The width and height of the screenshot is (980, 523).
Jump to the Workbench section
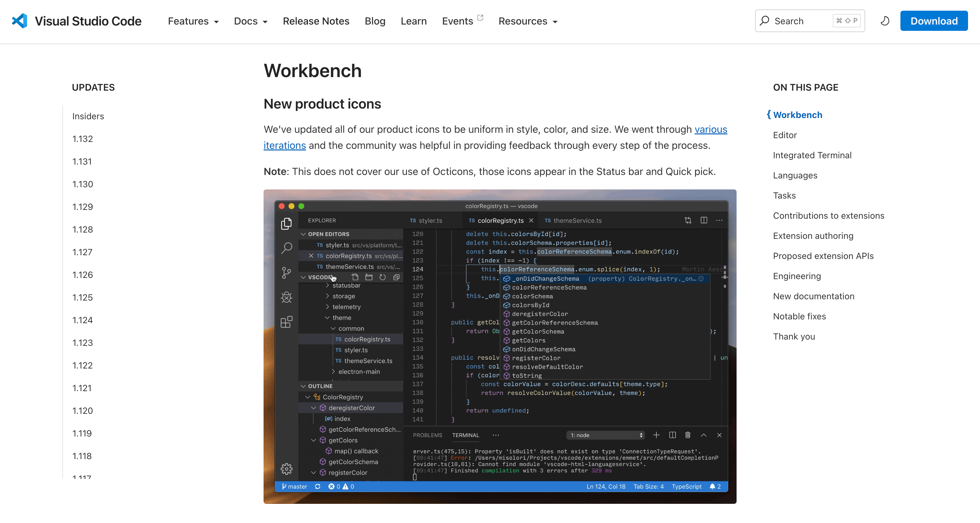pyautogui.click(x=797, y=115)
